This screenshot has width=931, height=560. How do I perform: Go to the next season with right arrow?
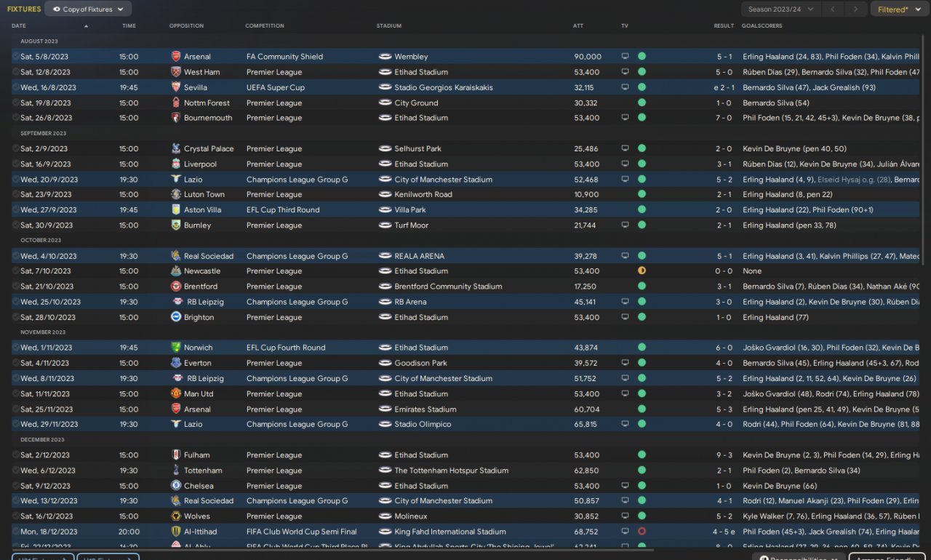pos(856,9)
